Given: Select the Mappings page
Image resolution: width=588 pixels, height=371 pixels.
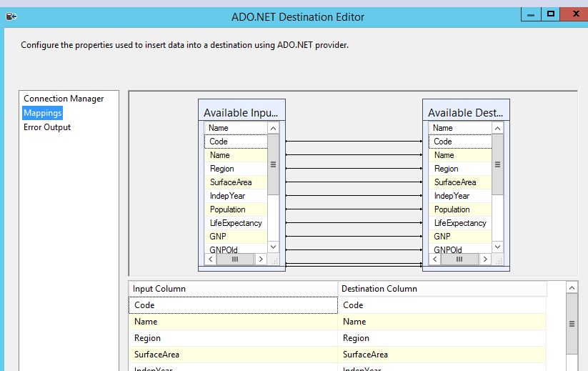Looking at the screenshot, I should click(42, 113).
